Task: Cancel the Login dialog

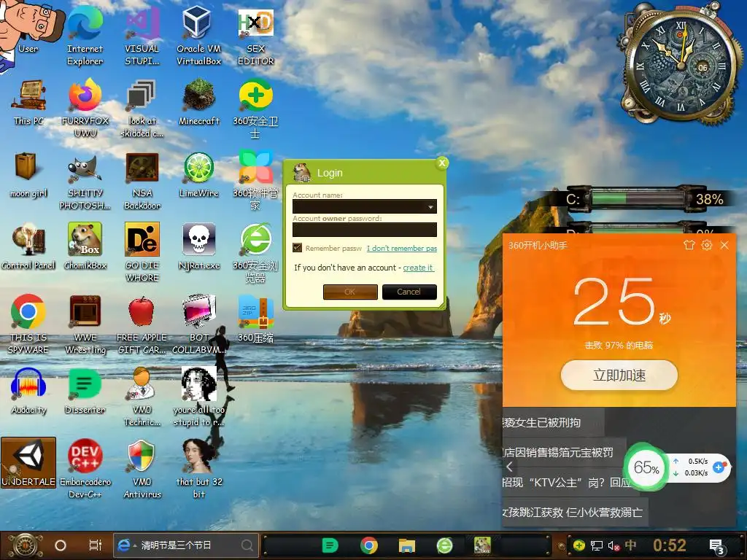Action: pos(409,292)
